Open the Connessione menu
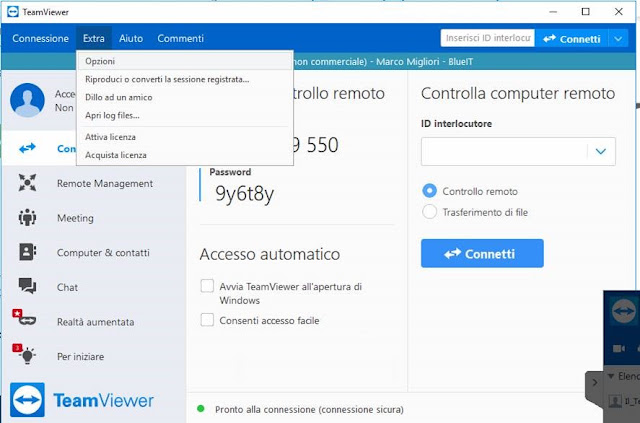Image resolution: width=640 pixels, height=423 pixels. [x=40, y=38]
